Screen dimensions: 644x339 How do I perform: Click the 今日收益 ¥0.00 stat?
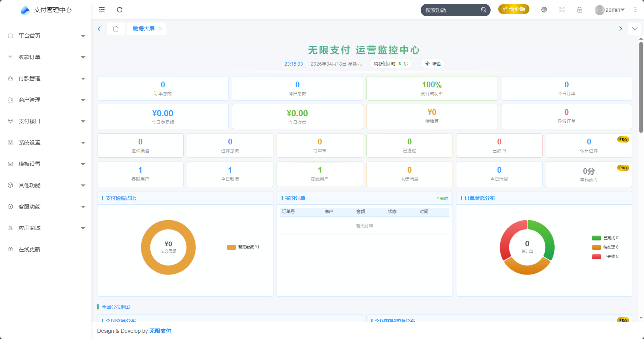click(298, 116)
